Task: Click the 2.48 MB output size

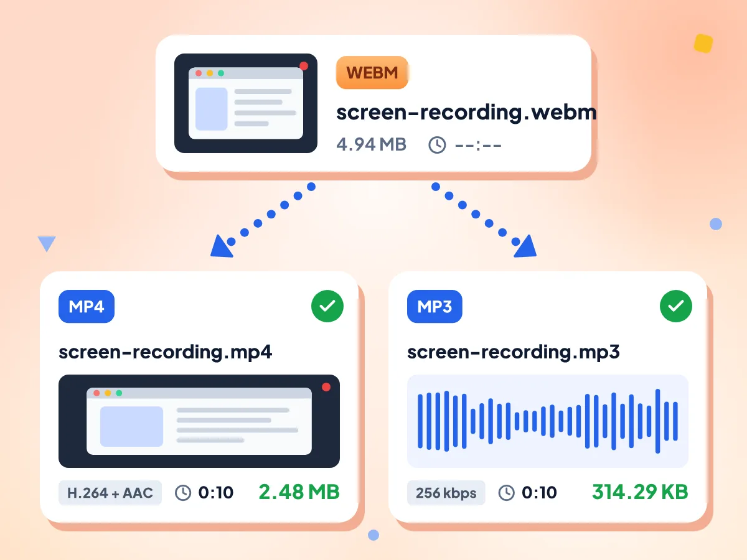Action: [299, 492]
